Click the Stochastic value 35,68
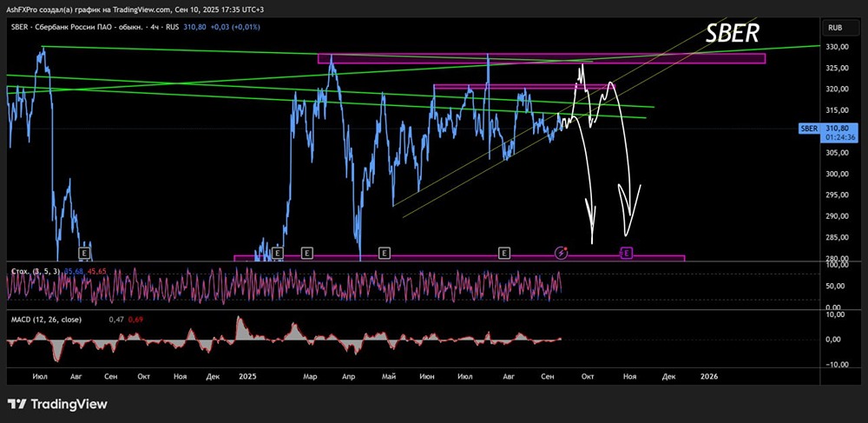The image size is (868, 423). coord(74,271)
